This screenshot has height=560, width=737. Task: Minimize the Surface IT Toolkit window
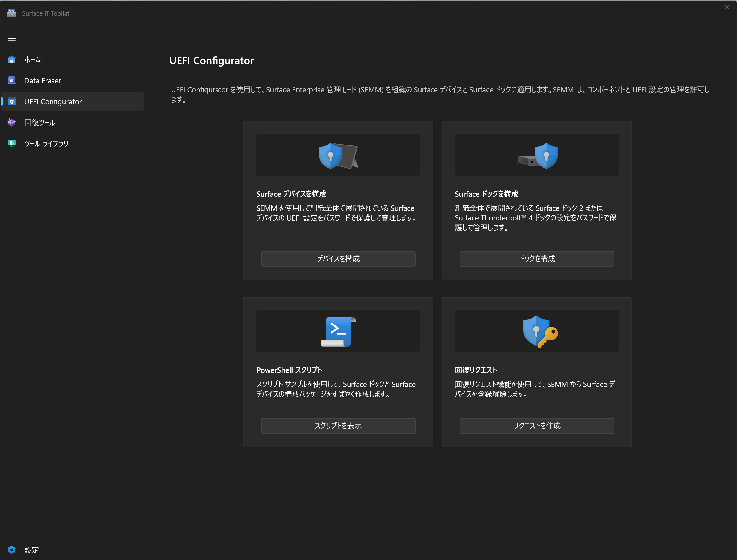click(685, 7)
